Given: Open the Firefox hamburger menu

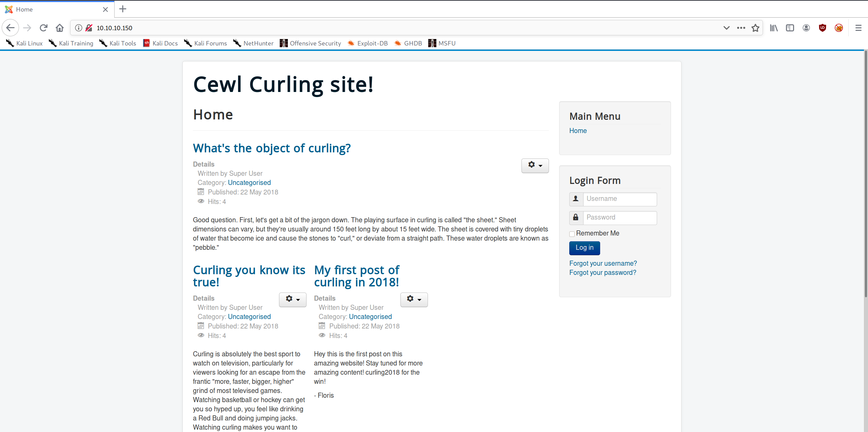Looking at the screenshot, I should pos(859,28).
